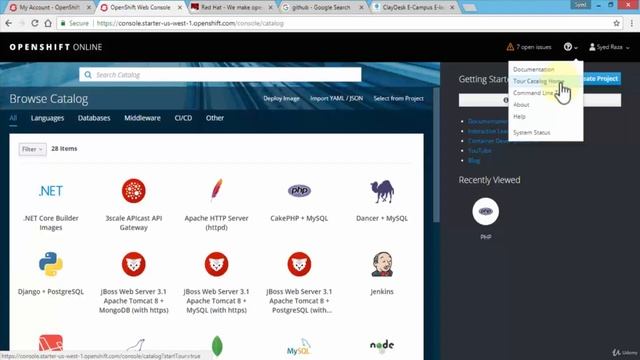Image resolution: width=640 pixels, height=360 pixels.
Task: Select the Dancer + MySQL camel icon
Action: point(382,191)
